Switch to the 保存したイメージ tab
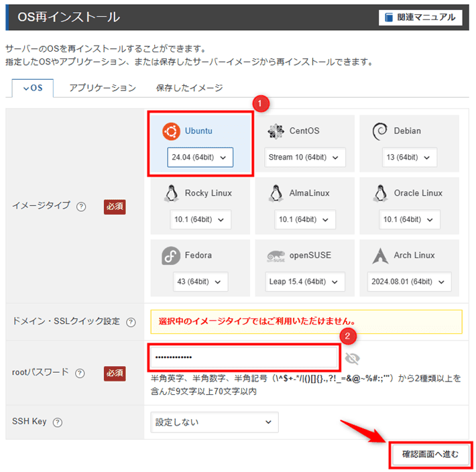The image size is (476, 472). 190,88
